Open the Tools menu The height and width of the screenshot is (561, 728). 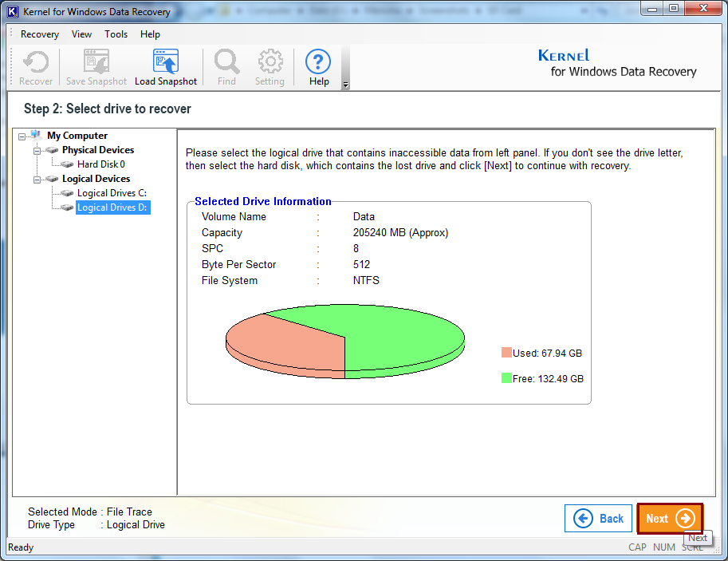tap(116, 34)
